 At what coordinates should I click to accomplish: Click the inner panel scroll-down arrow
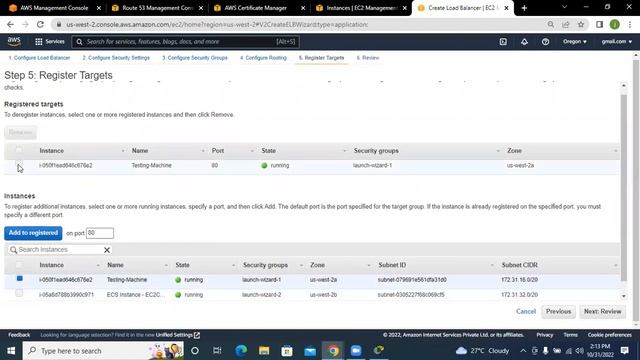(x=623, y=296)
